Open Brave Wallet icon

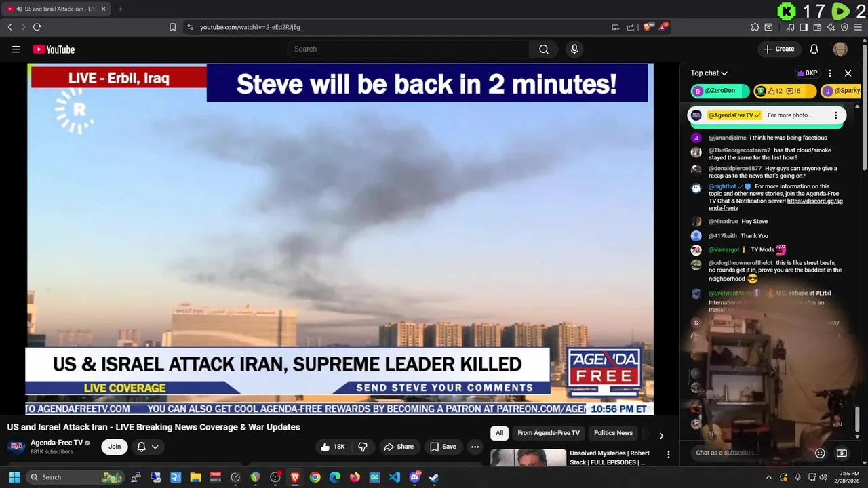click(x=817, y=27)
